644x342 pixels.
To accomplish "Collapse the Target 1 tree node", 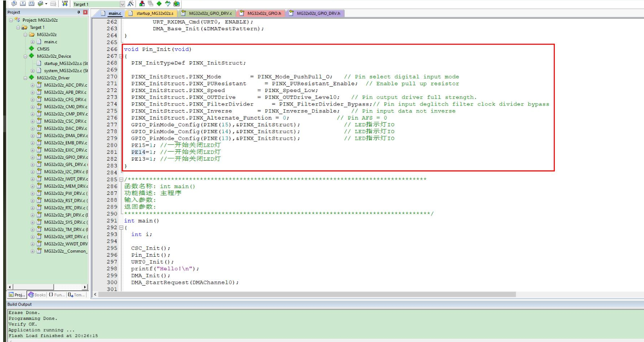I will point(18,28).
